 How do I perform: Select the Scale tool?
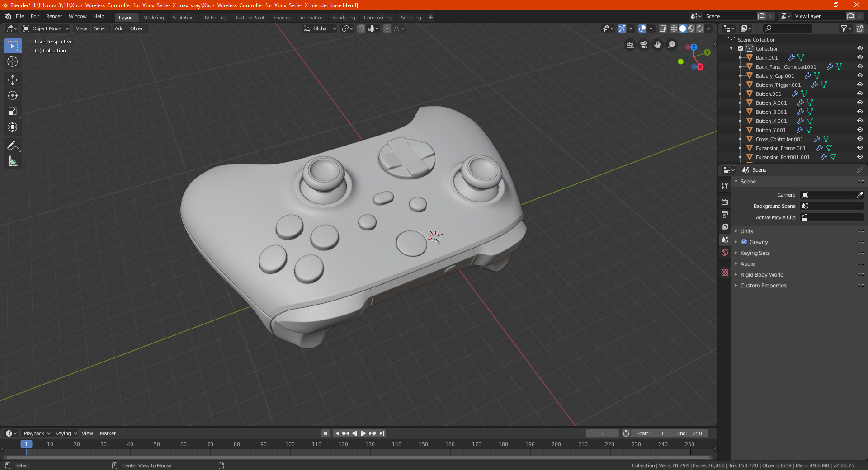13,111
